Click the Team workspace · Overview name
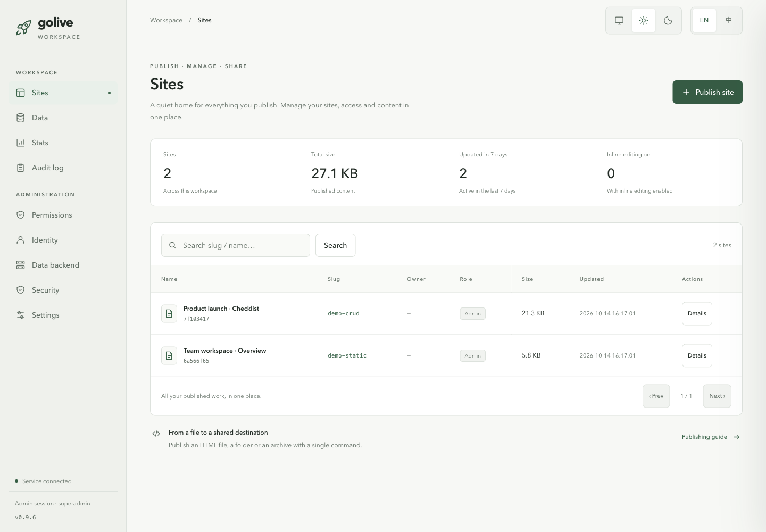The image size is (766, 532). click(224, 351)
